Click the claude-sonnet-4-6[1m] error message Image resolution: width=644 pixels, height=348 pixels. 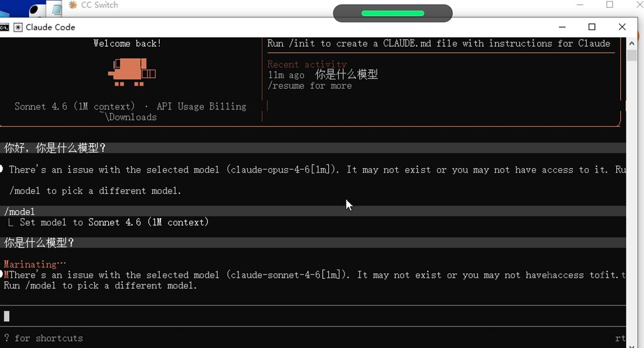(x=313, y=275)
